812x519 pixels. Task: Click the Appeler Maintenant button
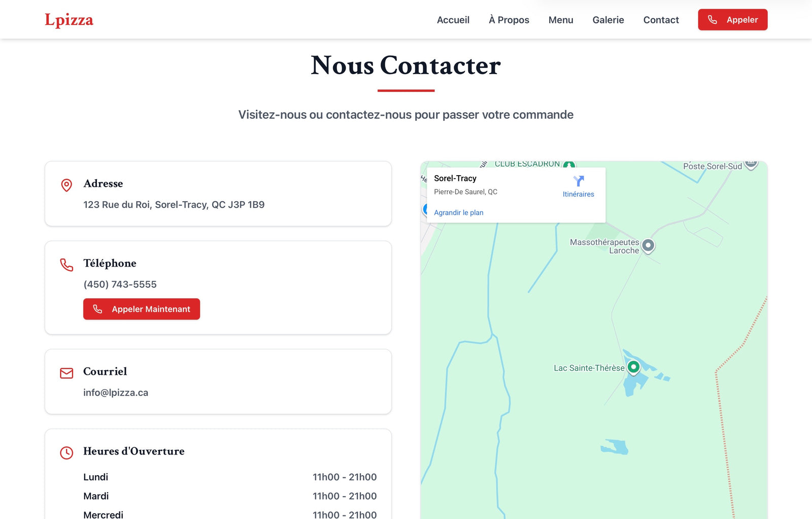[142, 309]
